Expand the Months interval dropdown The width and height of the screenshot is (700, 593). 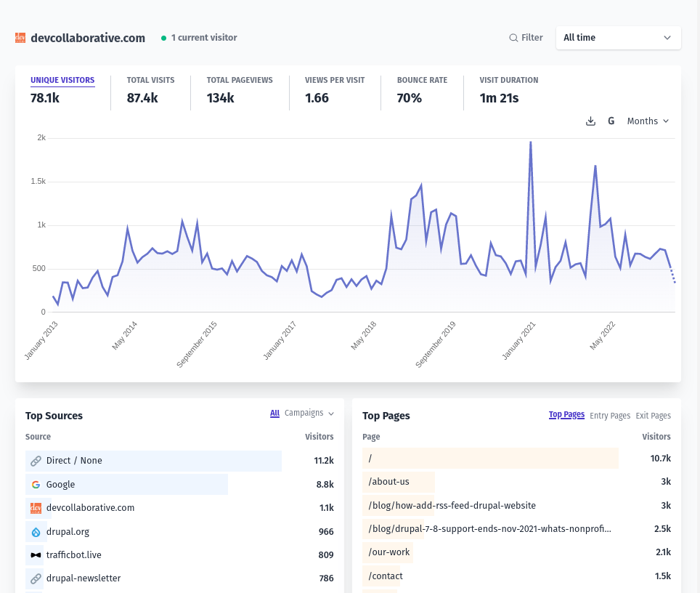click(x=648, y=121)
